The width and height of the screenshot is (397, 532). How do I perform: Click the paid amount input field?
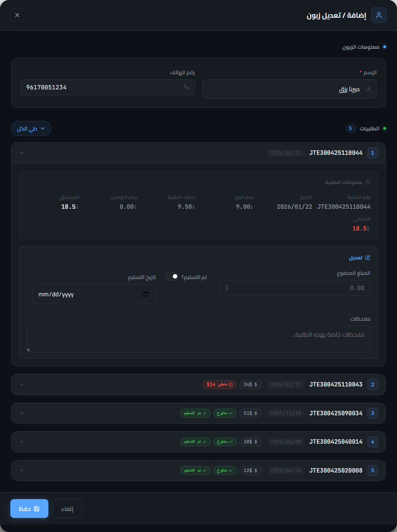[295, 288]
